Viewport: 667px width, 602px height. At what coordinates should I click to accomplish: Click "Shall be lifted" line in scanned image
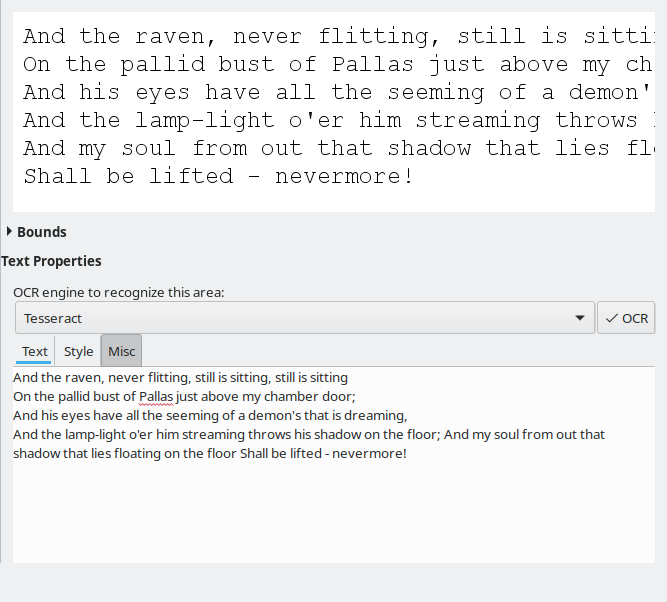[x=218, y=177]
